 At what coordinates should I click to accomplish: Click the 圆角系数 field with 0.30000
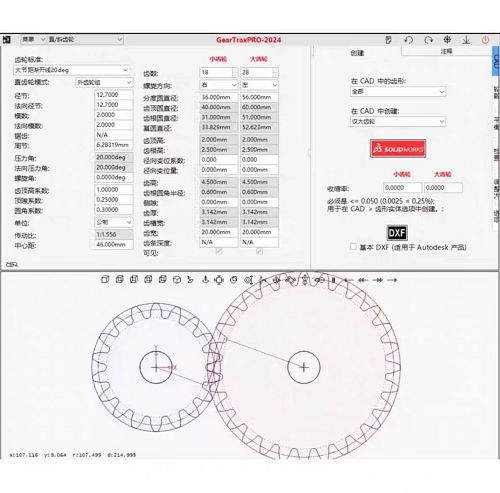[x=114, y=209]
